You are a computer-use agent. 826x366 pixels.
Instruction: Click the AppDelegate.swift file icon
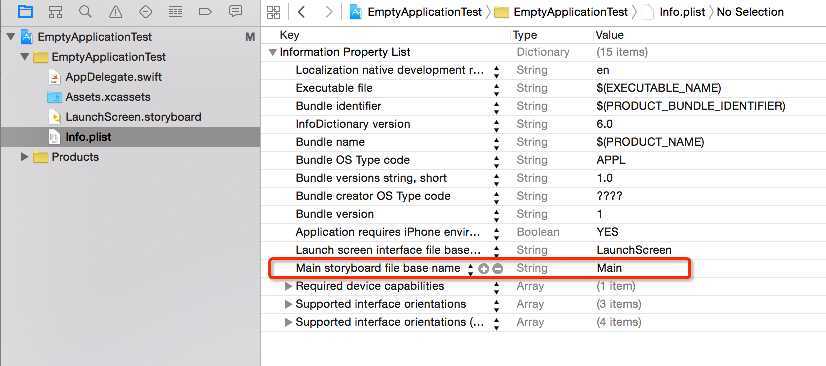tap(54, 77)
